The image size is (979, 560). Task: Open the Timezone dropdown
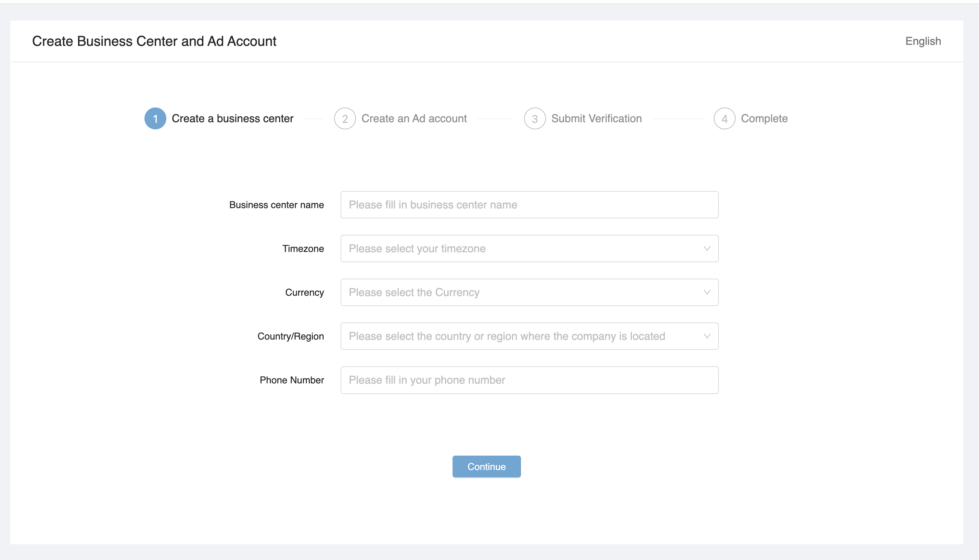[530, 249]
